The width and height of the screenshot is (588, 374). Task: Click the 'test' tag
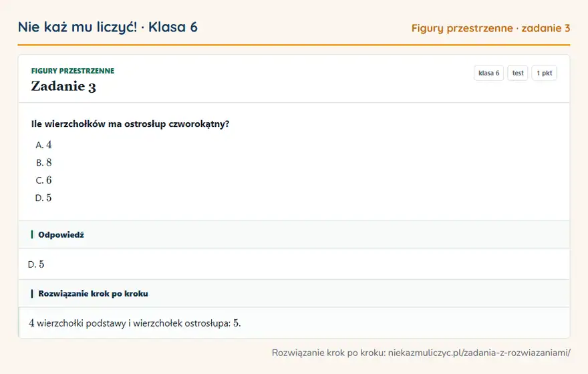pos(517,73)
